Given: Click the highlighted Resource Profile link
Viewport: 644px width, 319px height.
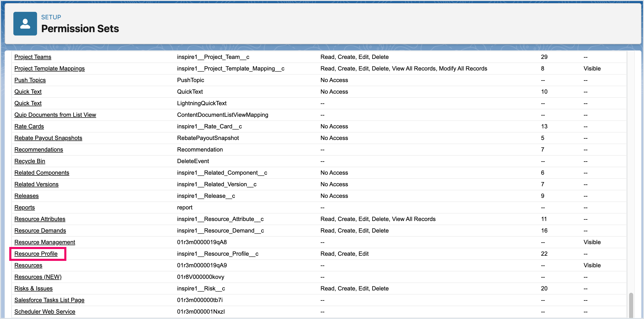Looking at the screenshot, I should coord(36,254).
